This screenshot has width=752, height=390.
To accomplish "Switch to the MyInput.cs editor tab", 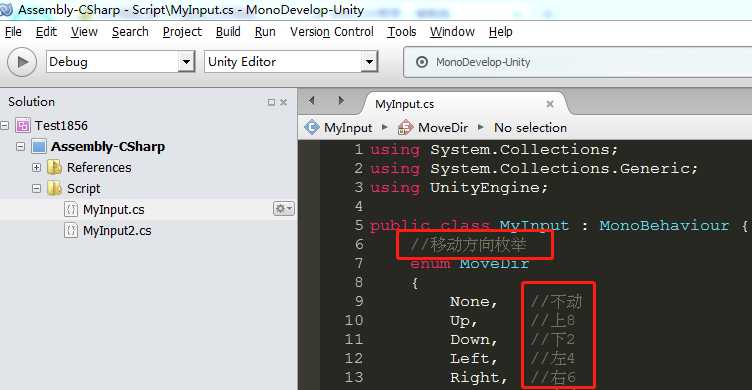I will [x=404, y=104].
